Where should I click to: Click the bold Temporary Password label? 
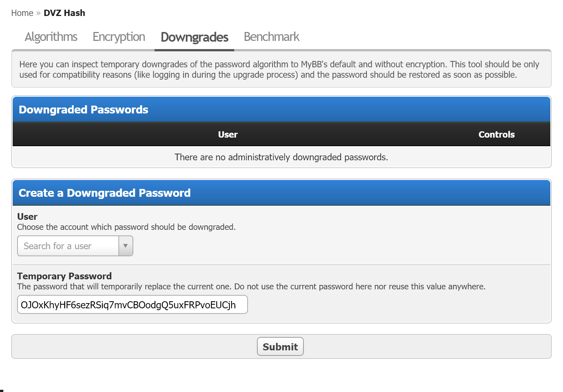tap(64, 276)
